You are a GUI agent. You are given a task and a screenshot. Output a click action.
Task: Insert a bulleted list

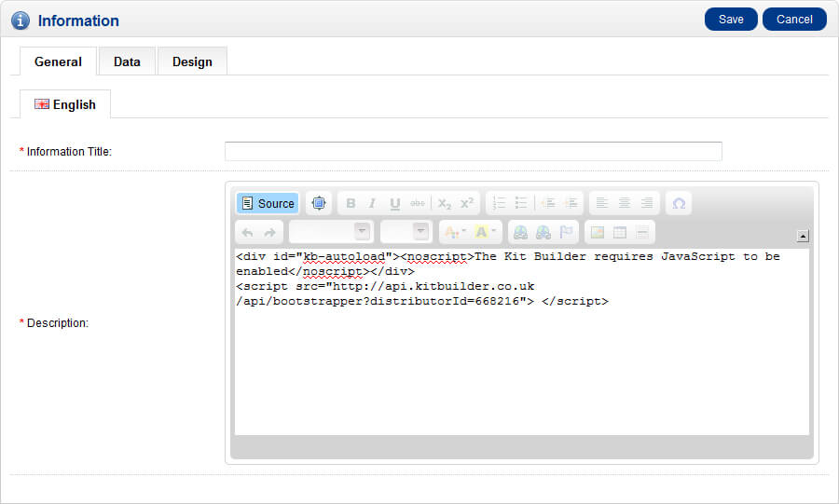click(x=520, y=203)
